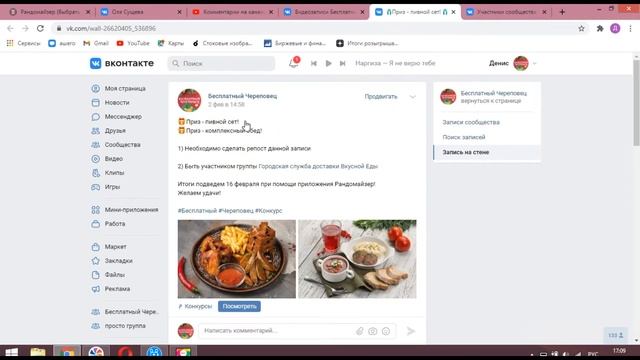Image resolution: width=640 pixels, height=360 pixels.
Task: Click the Игры gamepad icon
Action: point(96,187)
